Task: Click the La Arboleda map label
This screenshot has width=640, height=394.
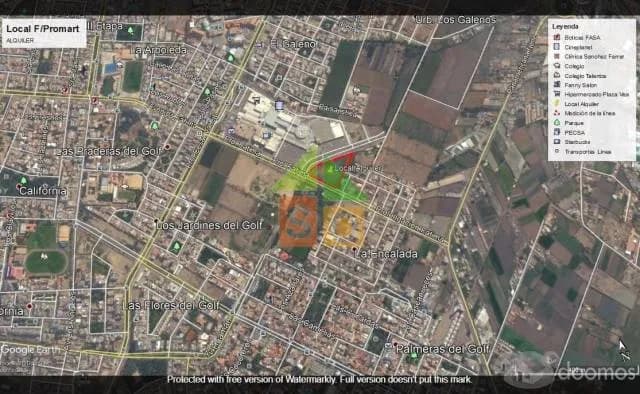Action: (160, 50)
